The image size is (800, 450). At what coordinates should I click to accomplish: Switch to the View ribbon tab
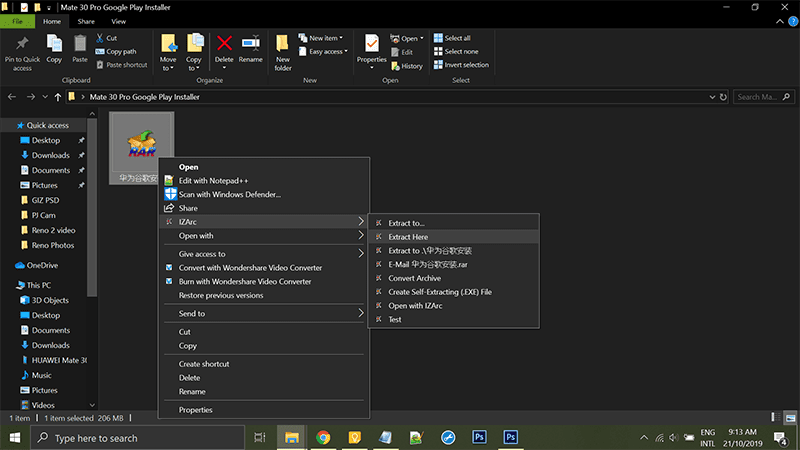(x=119, y=21)
